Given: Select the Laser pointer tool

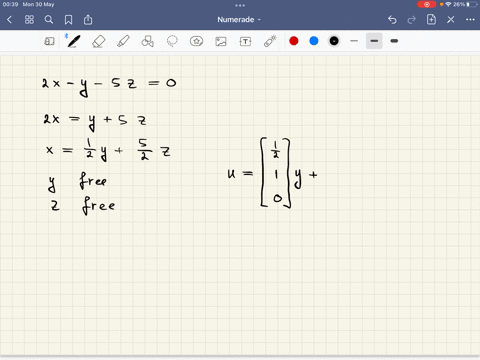Looking at the screenshot, I should [270, 41].
